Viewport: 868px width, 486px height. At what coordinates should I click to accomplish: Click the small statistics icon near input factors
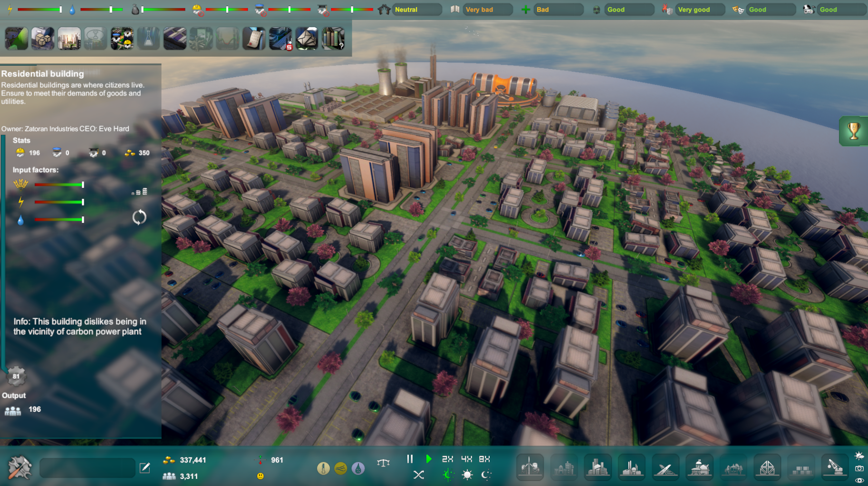click(139, 192)
